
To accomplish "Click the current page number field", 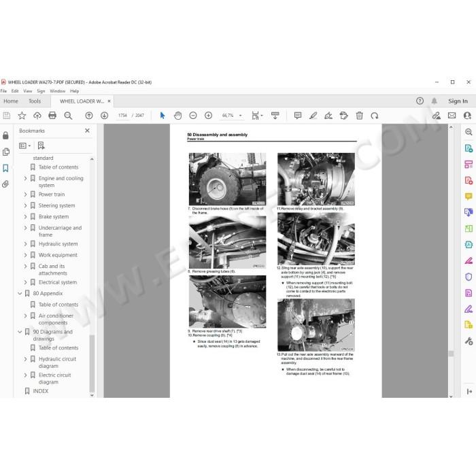I will click(122, 116).
